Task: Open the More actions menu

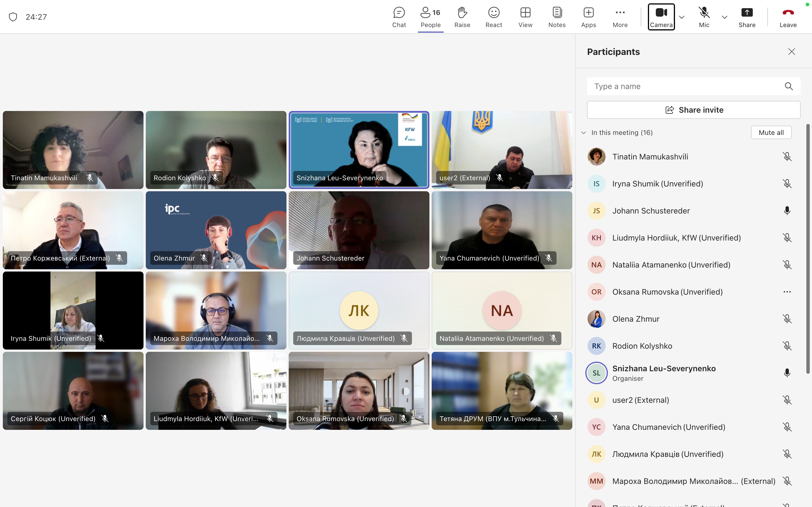Action: pyautogui.click(x=620, y=17)
